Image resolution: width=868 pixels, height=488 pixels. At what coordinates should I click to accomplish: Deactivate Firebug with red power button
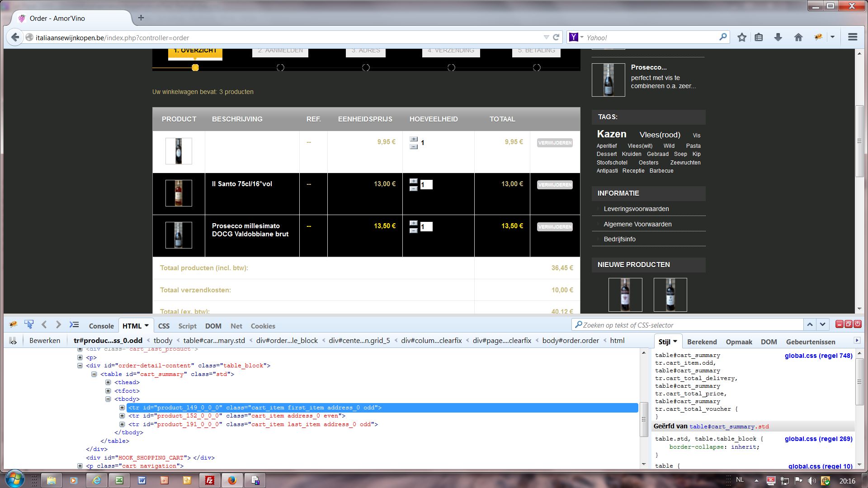pos(858,324)
